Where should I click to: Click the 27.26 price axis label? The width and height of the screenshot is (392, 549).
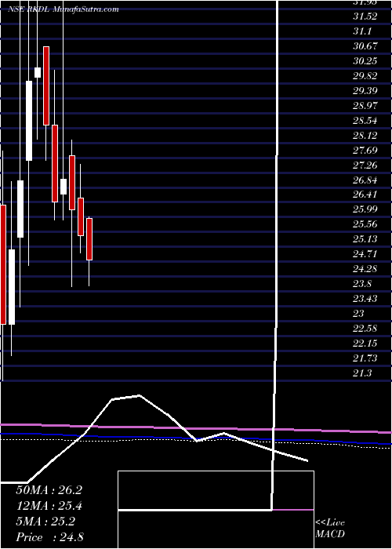(x=365, y=165)
